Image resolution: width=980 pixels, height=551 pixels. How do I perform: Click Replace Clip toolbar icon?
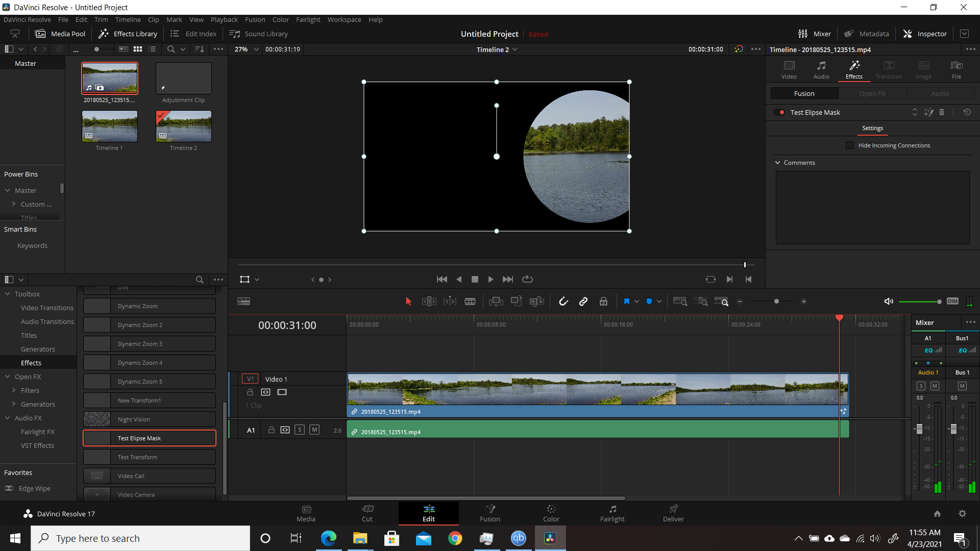[x=536, y=302]
